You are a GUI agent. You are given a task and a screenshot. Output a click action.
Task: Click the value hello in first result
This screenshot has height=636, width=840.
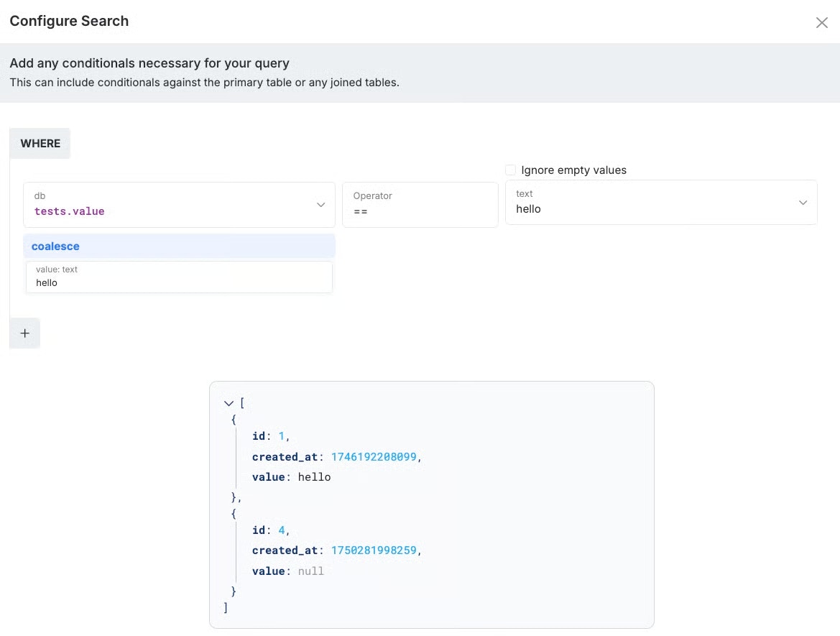pos(314,477)
